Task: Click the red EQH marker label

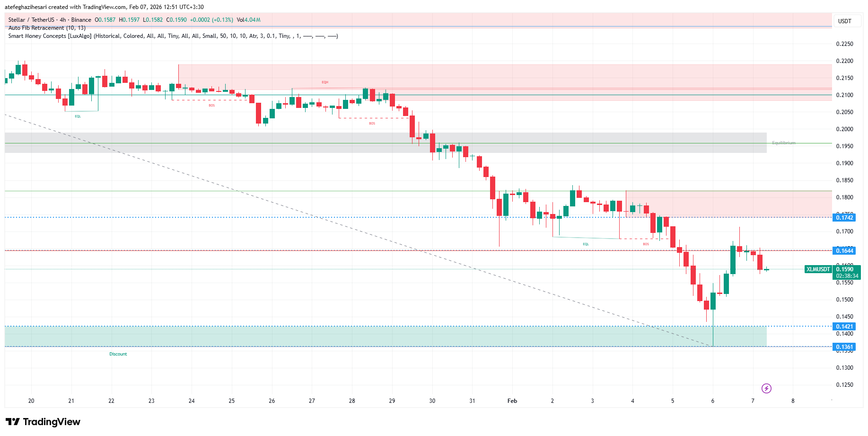Action: [325, 82]
